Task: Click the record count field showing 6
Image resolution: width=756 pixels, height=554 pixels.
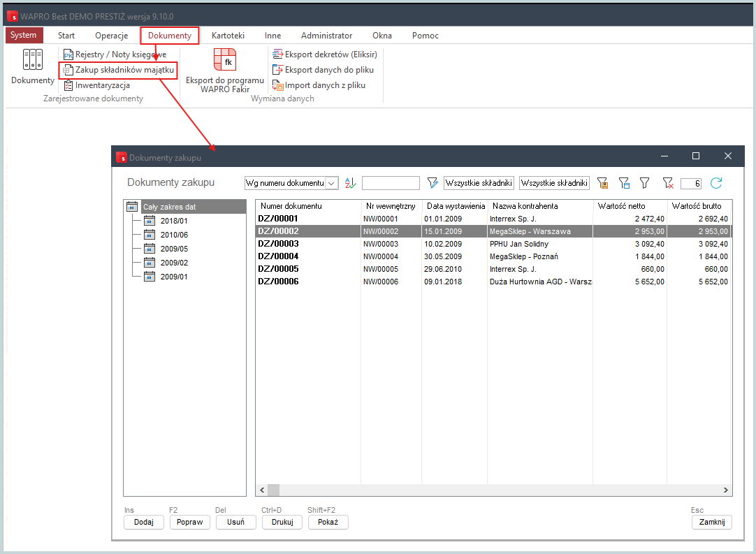Action: (691, 183)
